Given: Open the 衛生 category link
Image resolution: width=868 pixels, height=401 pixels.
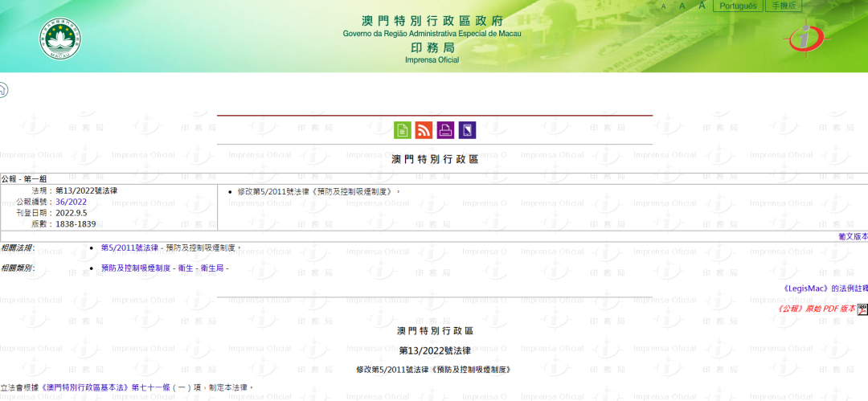Looking at the screenshot, I should [x=186, y=268].
